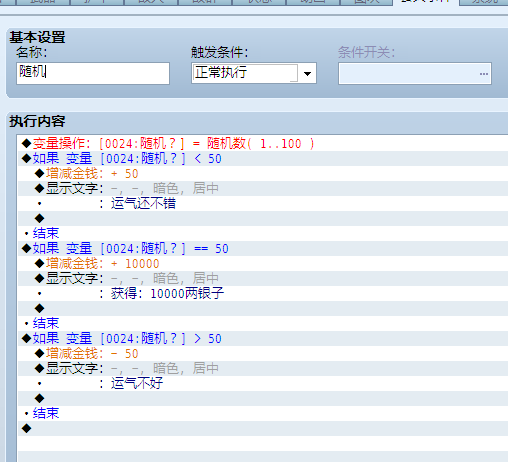Select the 运气还不错 text line

coord(263,204)
